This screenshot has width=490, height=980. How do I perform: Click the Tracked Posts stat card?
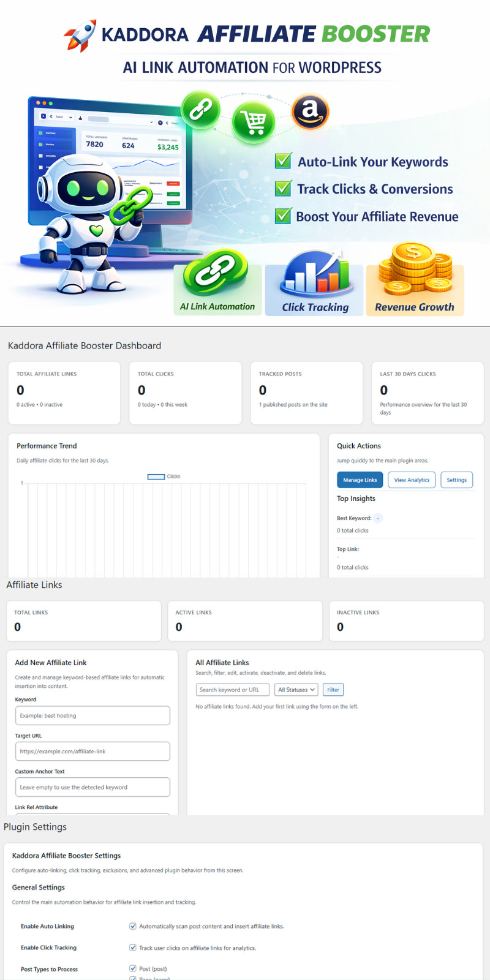(307, 393)
